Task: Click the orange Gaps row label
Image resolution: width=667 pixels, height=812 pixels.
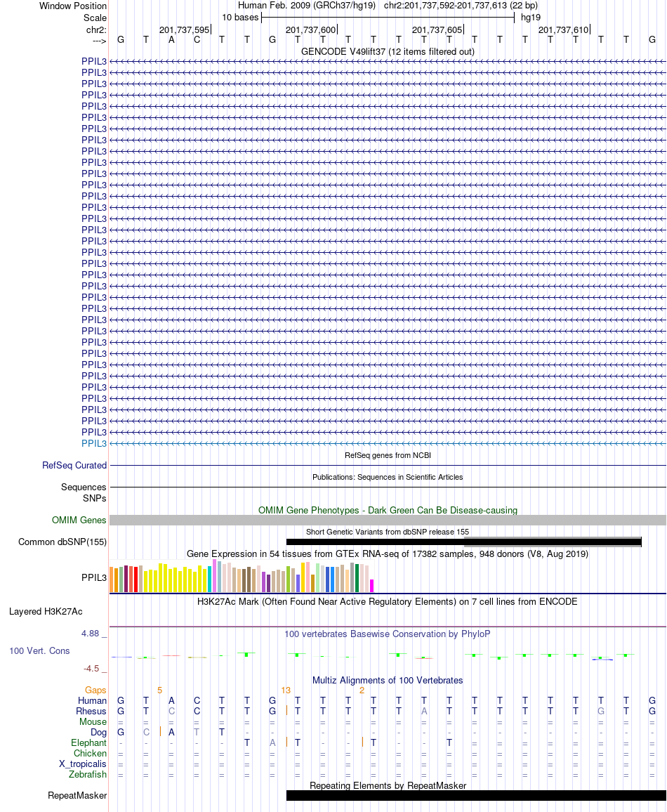Action: point(95,690)
